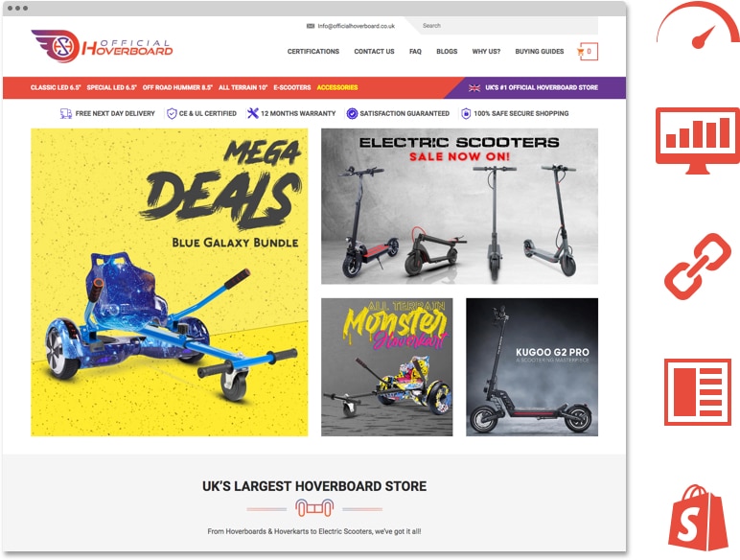Click the info@officialhoverboard.co.uk email link

point(356,26)
